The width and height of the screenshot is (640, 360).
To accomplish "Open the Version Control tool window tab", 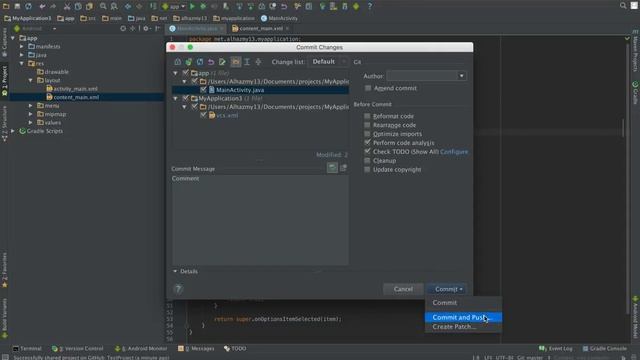I will pos(78,349).
